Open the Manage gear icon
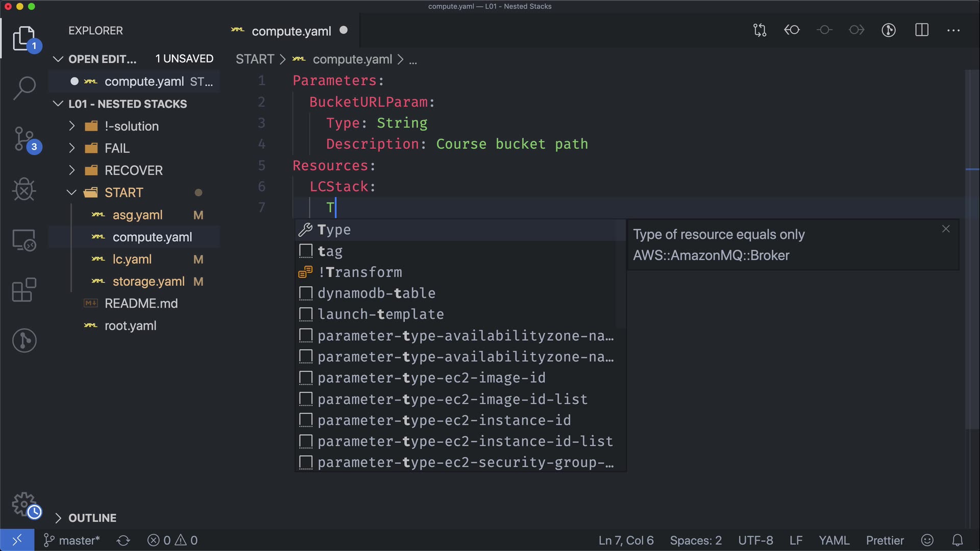 pos(24,504)
